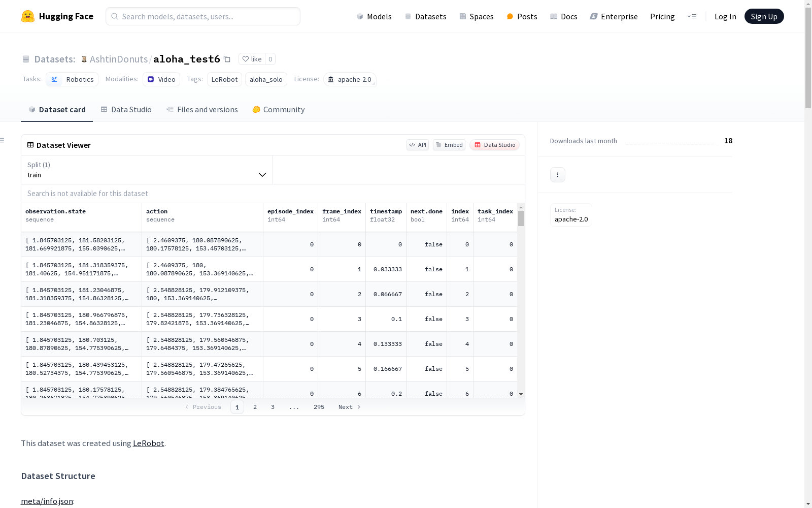Open Enterprise in the top navigation
This screenshot has height=508, width=812.
click(x=614, y=16)
